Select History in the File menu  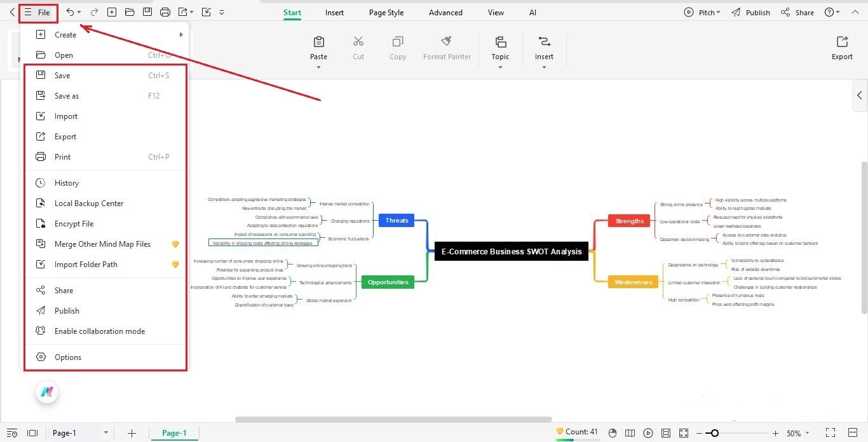point(105,183)
